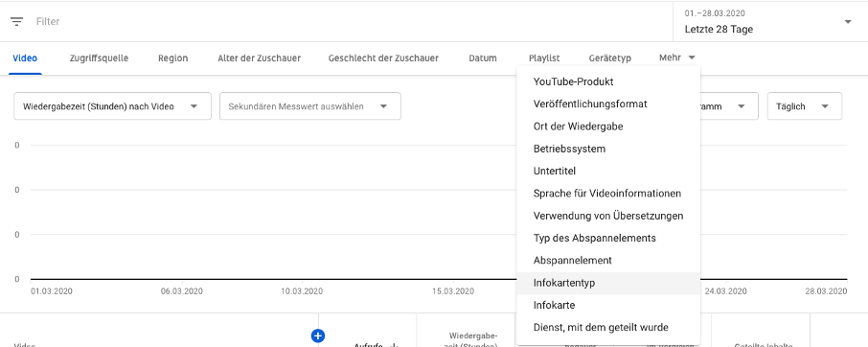Screen dimensions: 868x347
Task: Choose Dienst, mit dem geteilt wurde
Action: (x=607, y=327)
